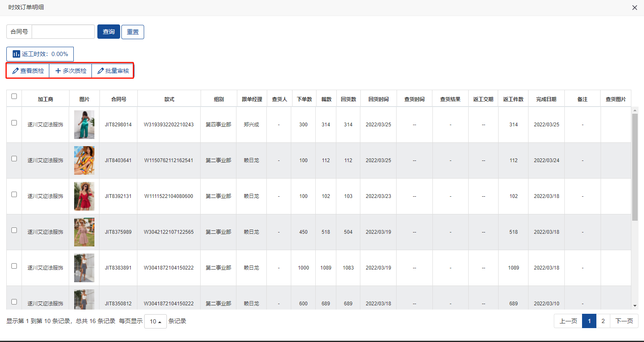
Task: Open the green jumpsuit product thumbnail
Action: pyautogui.click(x=84, y=125)
